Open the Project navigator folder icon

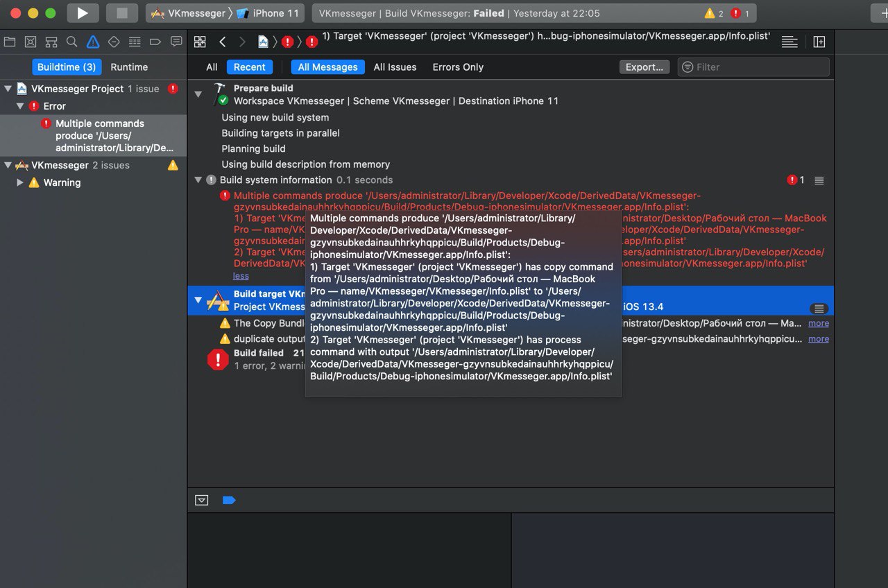[x=10, y=42]
